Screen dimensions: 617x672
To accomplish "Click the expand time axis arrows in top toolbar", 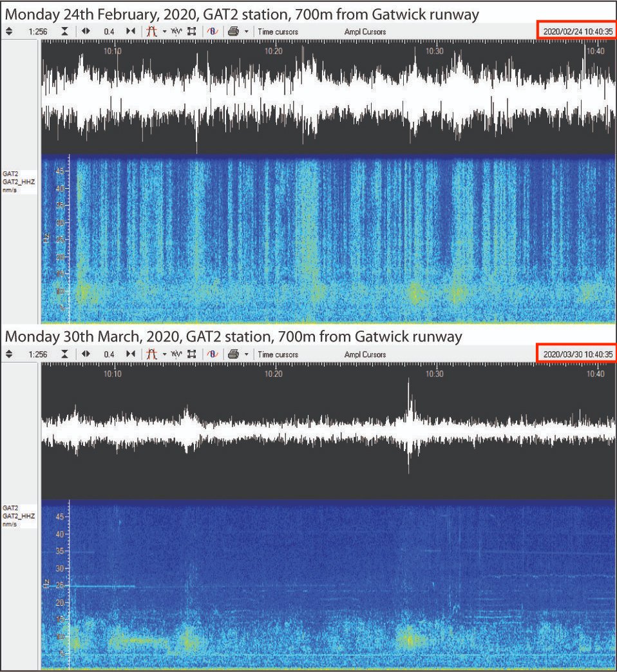I will (86, 32).
